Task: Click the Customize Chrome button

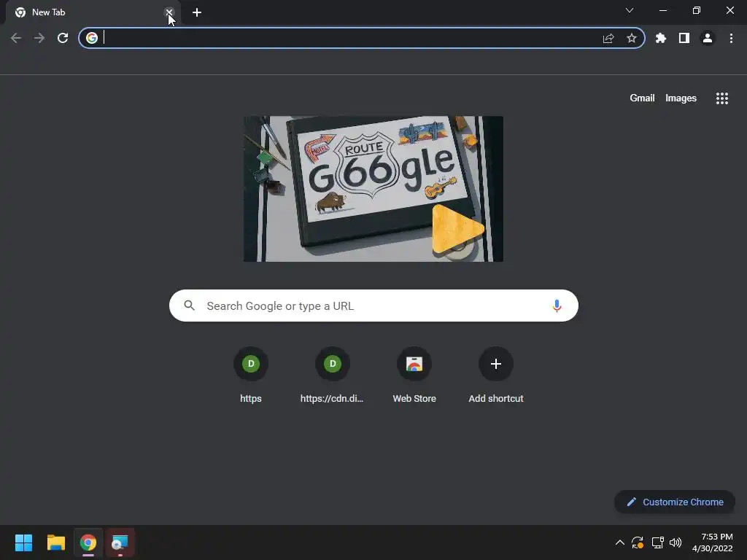Action: pos(675,502)
